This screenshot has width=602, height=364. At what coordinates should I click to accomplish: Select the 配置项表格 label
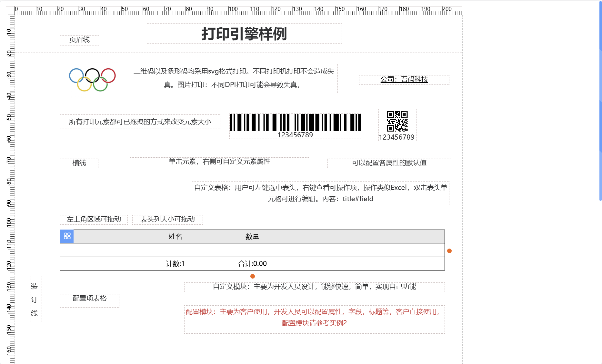(89, 300)
